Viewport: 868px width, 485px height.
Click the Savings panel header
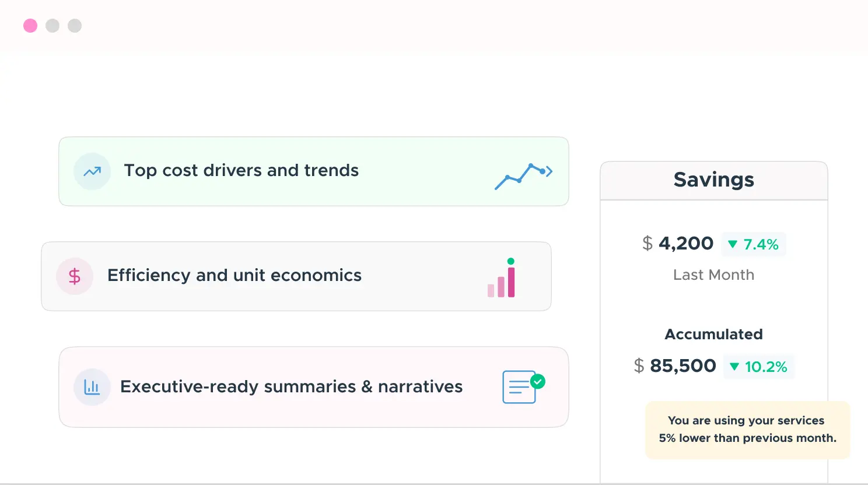(x=713, y=180)
